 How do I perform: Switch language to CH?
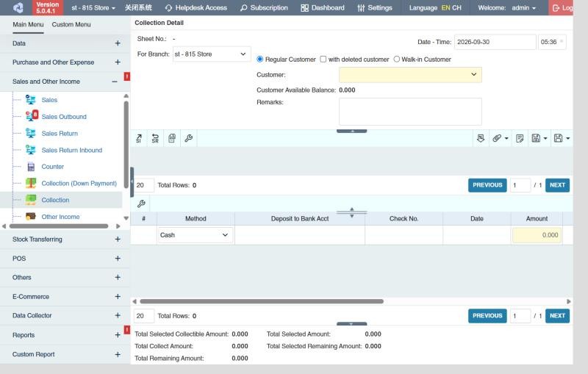tap(456, 7)
